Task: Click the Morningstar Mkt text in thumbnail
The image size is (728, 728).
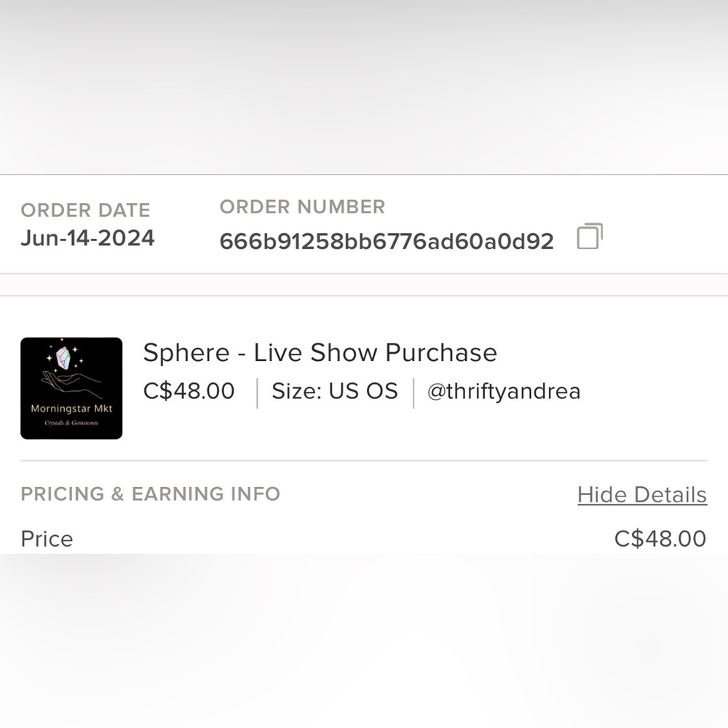Action: (71, 408)
